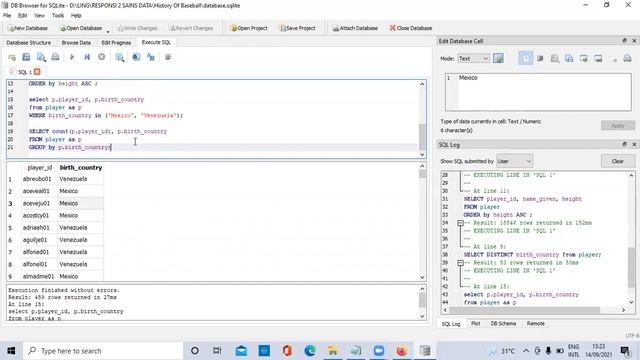Close the SQL Log panel

634,144
